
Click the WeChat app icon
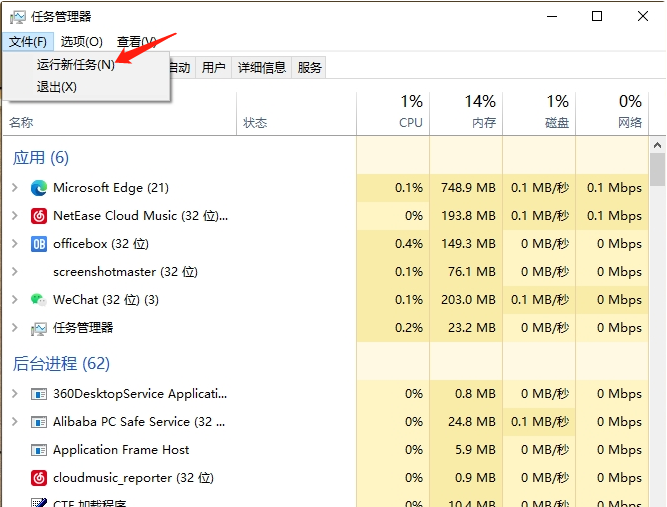click(39, 300)
